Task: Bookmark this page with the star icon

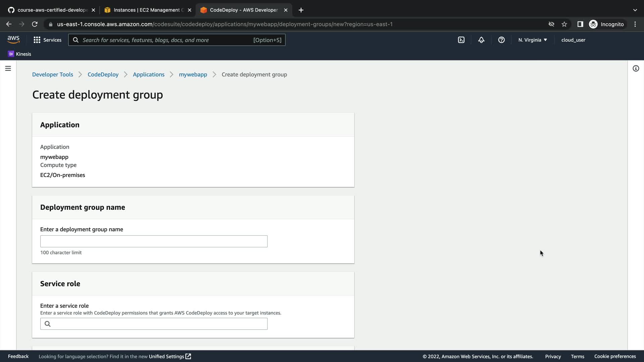Action: coord(564,24)
